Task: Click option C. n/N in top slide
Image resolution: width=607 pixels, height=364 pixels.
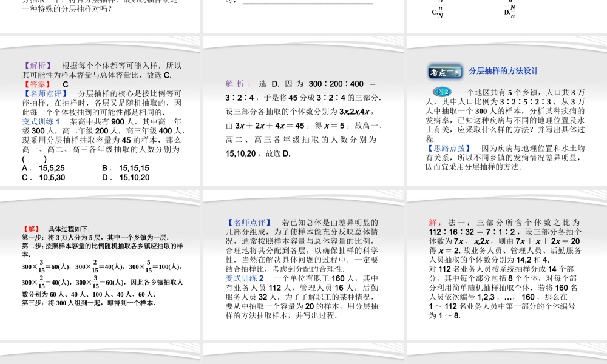Action: pos(438,12)
